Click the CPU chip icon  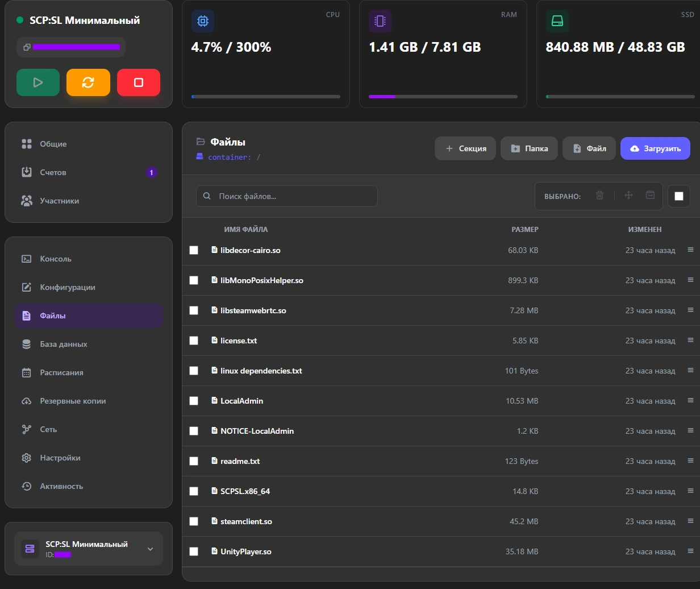coord(203,21)
